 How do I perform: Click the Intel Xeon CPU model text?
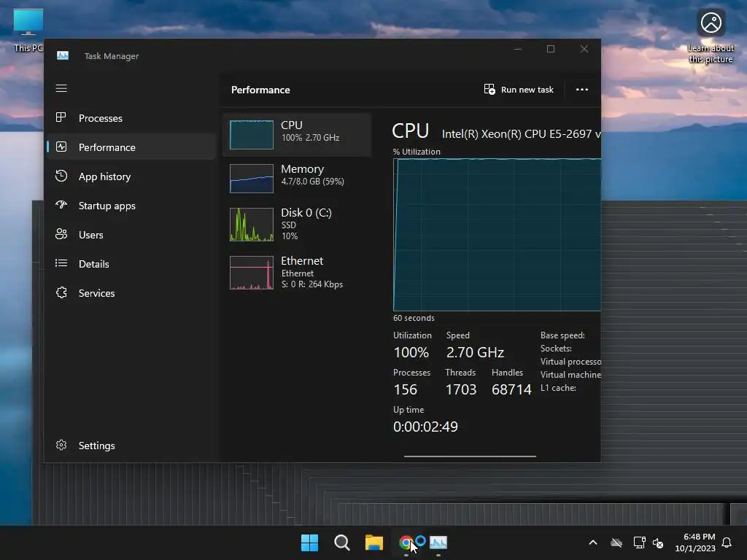point(521,134)
